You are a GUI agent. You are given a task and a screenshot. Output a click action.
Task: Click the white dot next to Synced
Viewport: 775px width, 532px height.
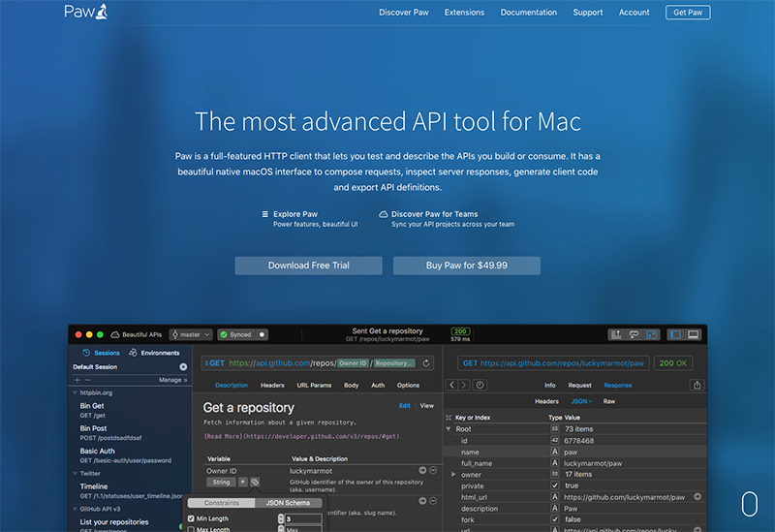click(262, 334)
